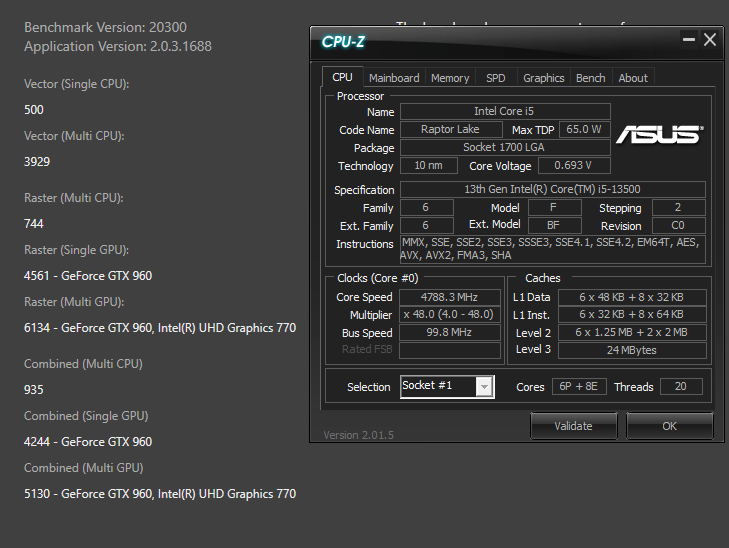Click the Name field showing Intel Core i5
The image size is (729, 548).
tap(505, 112)
